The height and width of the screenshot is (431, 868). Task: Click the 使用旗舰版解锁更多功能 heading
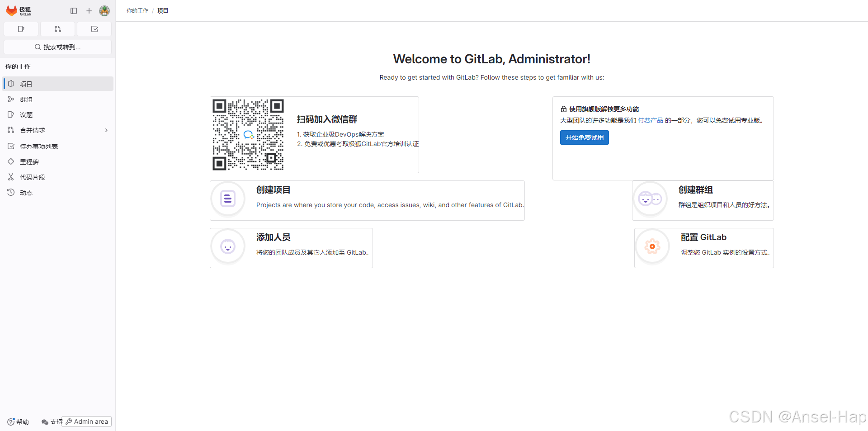(x=604, y=109)
